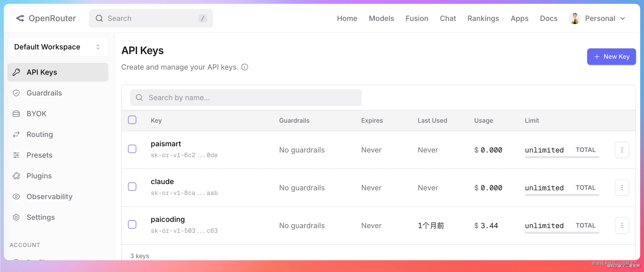This screenshot has width=644, height=272.
Task: Open Models in top navigation
Action: click(x=381, y=18)
